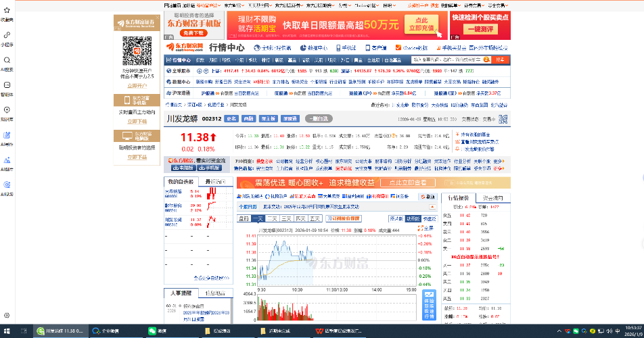The height and width of the screenshot is (338, 644).
Task: Click the volume speaker icon in system tray
Action: point(609,331)
